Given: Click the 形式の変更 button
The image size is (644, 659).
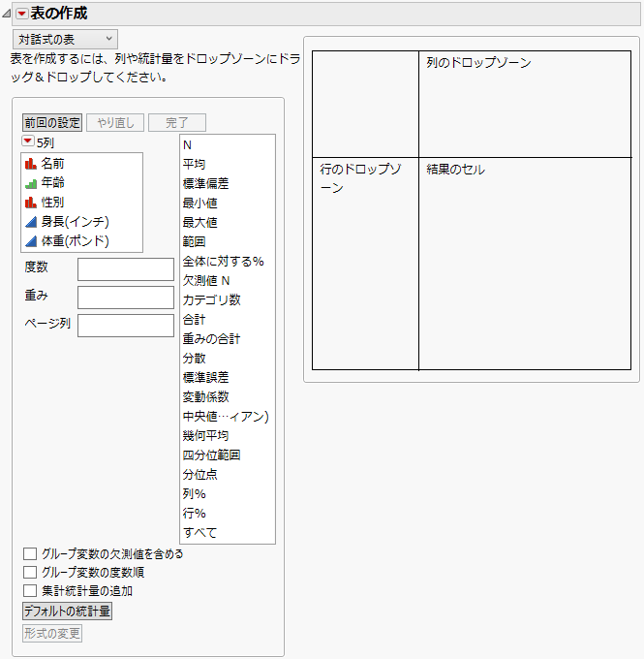Looking at the screenshot, I should (52, 634).
